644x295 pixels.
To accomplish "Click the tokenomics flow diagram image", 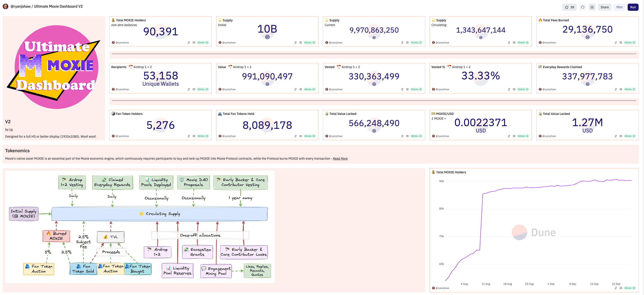I will [140, 227].
